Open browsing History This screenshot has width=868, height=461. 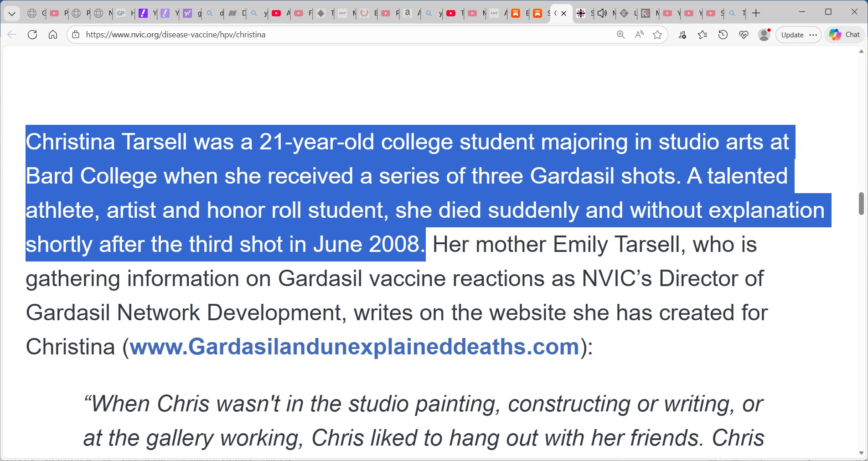coord(723,35)
